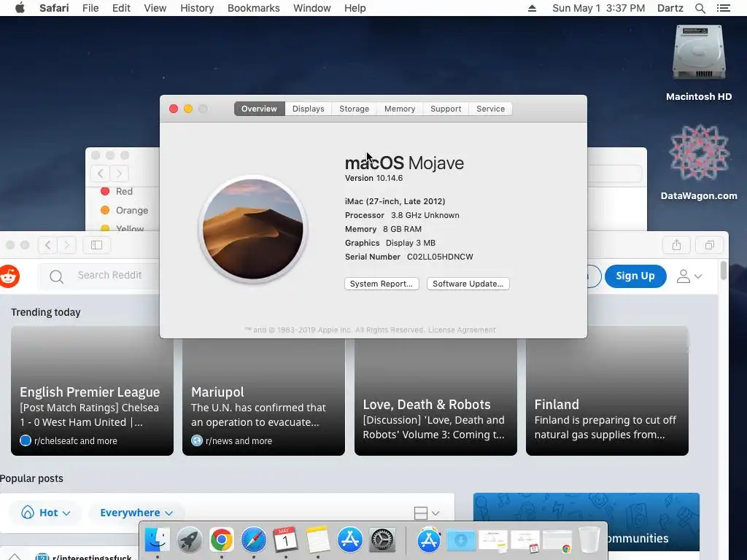
Task: Click the System Report button
Action: [382, 284]
